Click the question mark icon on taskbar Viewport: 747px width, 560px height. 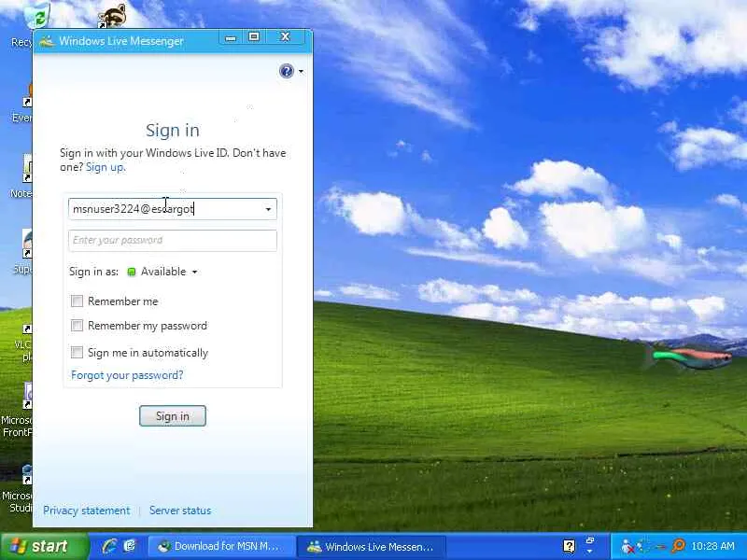[569, 546]
